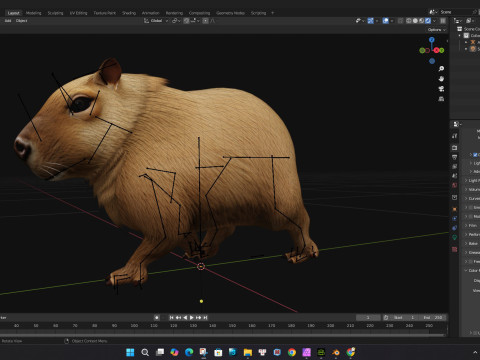Open File Explorer from the taskbar
The image size is (480, 360).
coord(248,352)
